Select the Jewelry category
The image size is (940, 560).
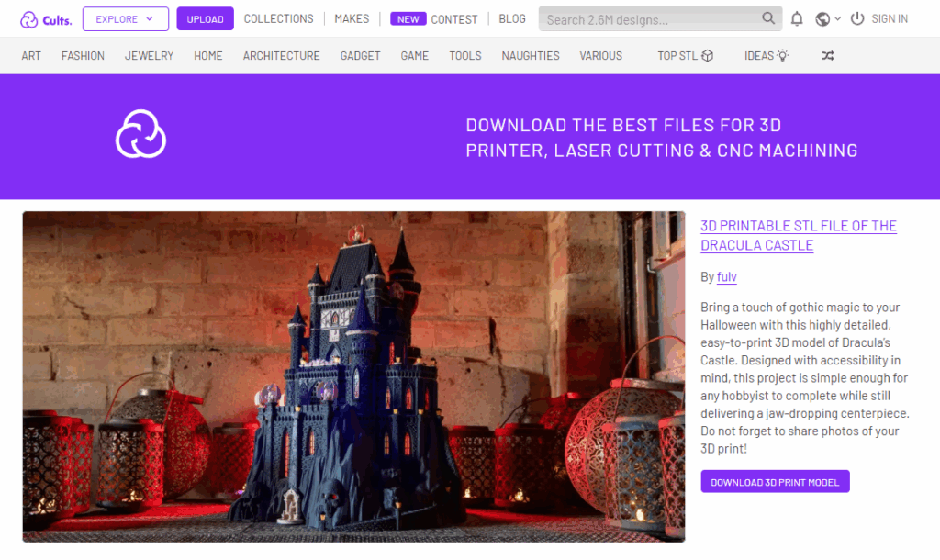coord(149,56)
